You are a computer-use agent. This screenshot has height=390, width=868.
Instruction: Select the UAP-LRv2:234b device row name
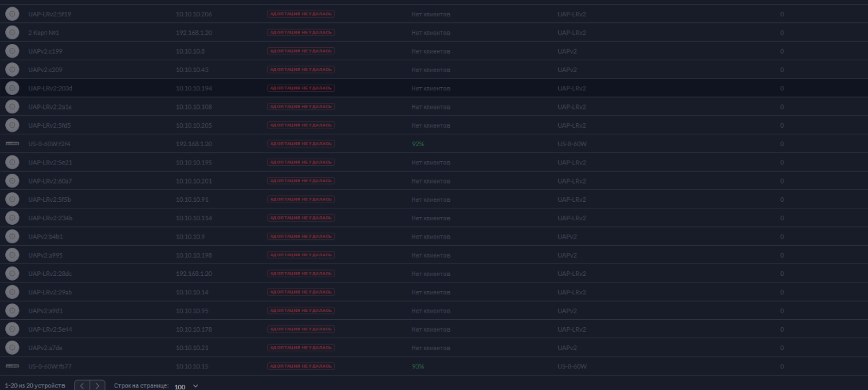50,218
